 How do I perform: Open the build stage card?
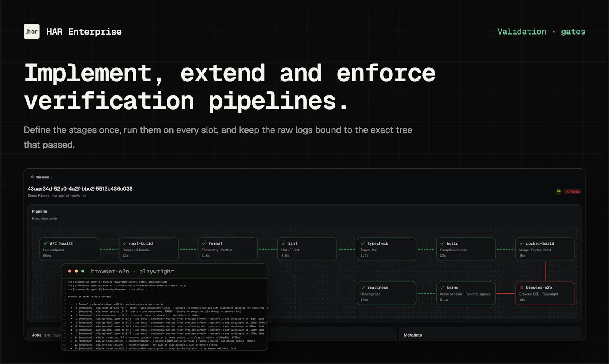(466, 249)
